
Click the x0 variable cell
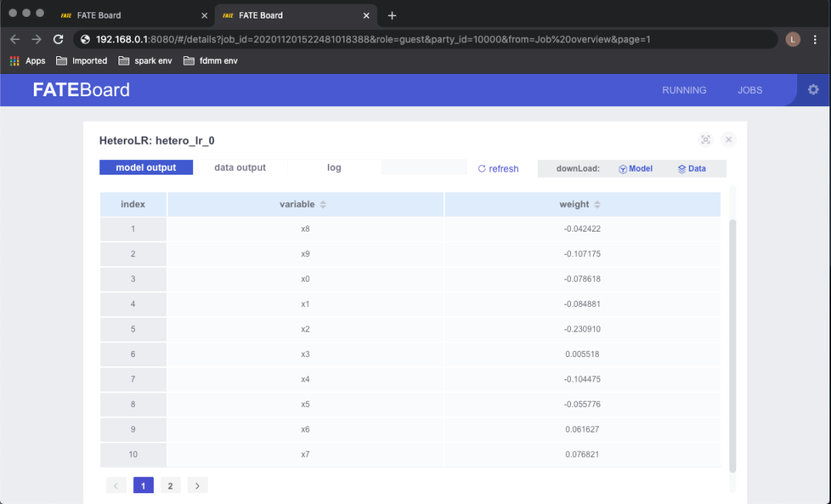coord(305,279)
